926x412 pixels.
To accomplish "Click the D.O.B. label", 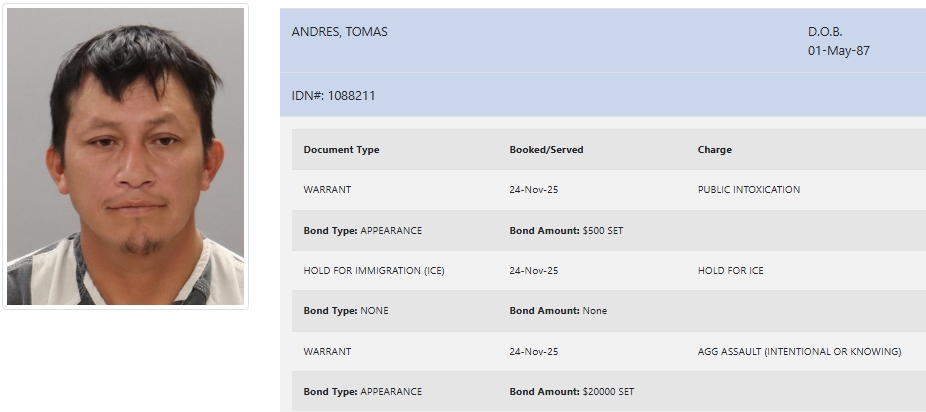I will [825, 32].
